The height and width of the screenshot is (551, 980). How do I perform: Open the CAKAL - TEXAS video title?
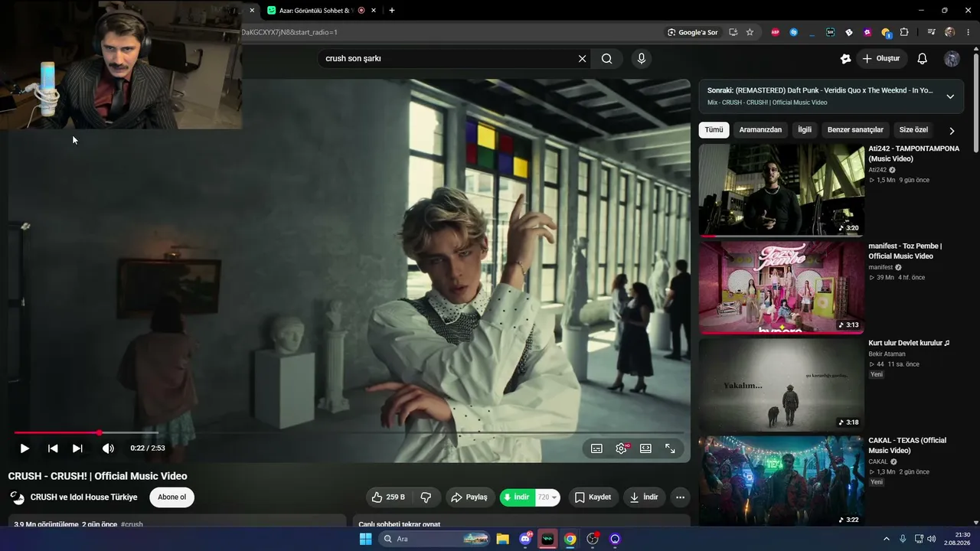(x=907, y=445)
